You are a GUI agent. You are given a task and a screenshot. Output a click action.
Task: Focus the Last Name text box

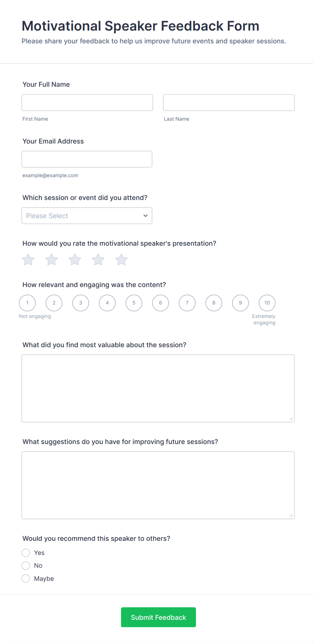click(229, 103)
